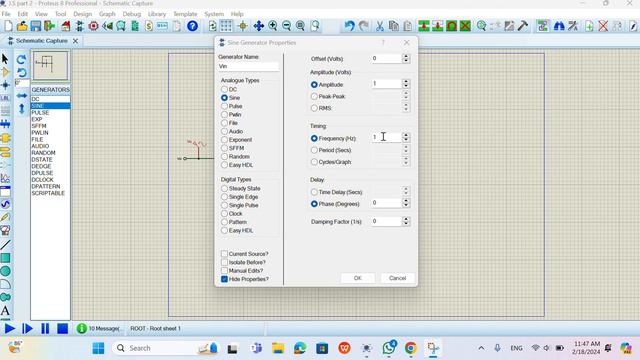
Task: Select the 2D Circle graphics tool
Action: tap(5, 271)
